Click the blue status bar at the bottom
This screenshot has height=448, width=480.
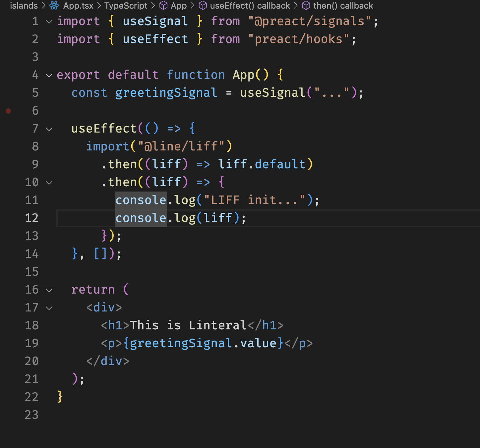tap(240, 444)
